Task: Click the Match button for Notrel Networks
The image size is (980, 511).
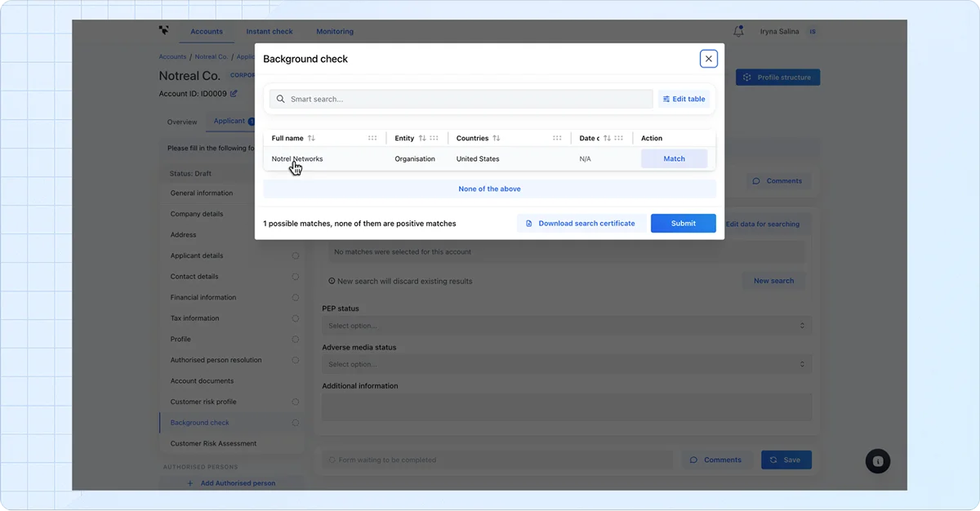Action: (x=675, y=159)
